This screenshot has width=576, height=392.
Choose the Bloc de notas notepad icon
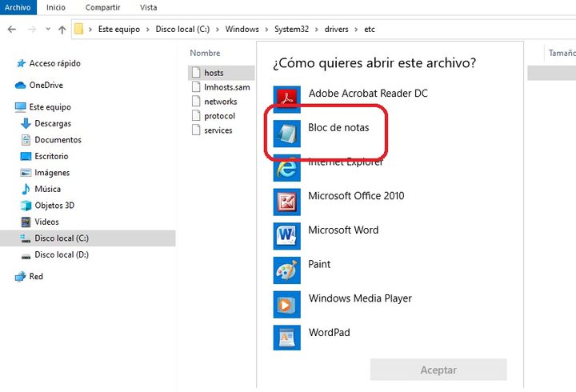click(x=287, y=134)
